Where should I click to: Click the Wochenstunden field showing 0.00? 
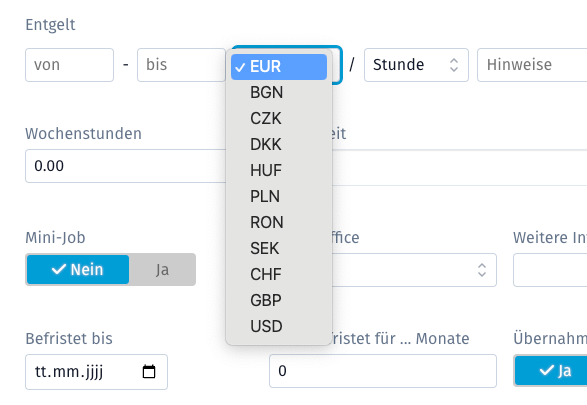(x=126, y=166)
